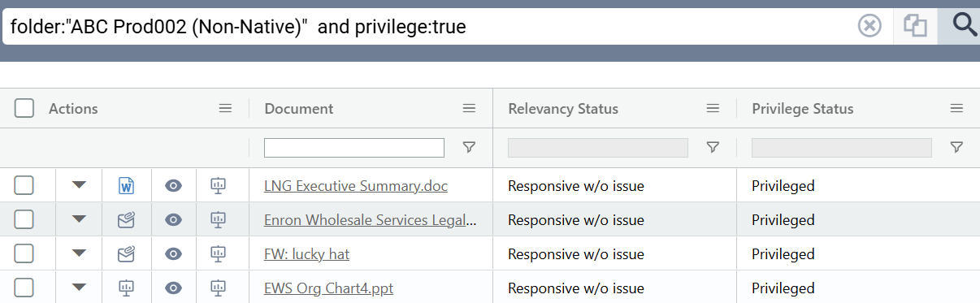Click the email icon in FW: lucky hat row

click(126, 253)
